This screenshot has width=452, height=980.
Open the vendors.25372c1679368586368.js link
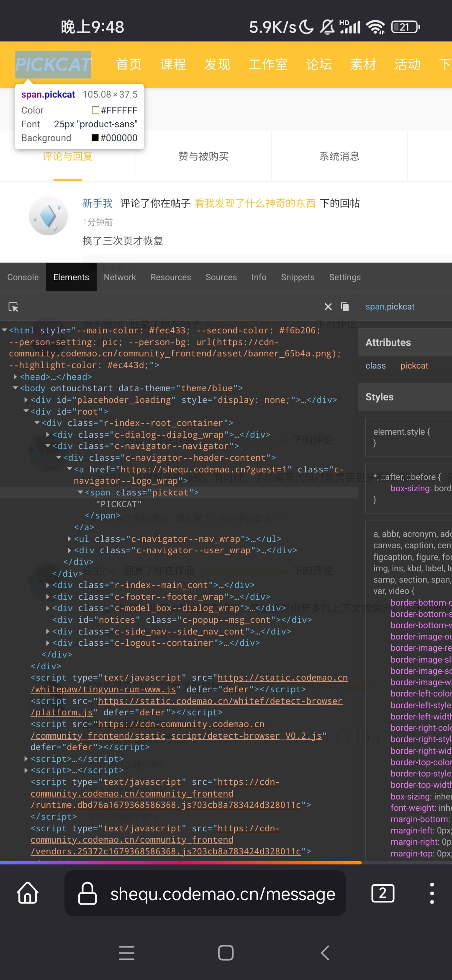pos(166,840)
